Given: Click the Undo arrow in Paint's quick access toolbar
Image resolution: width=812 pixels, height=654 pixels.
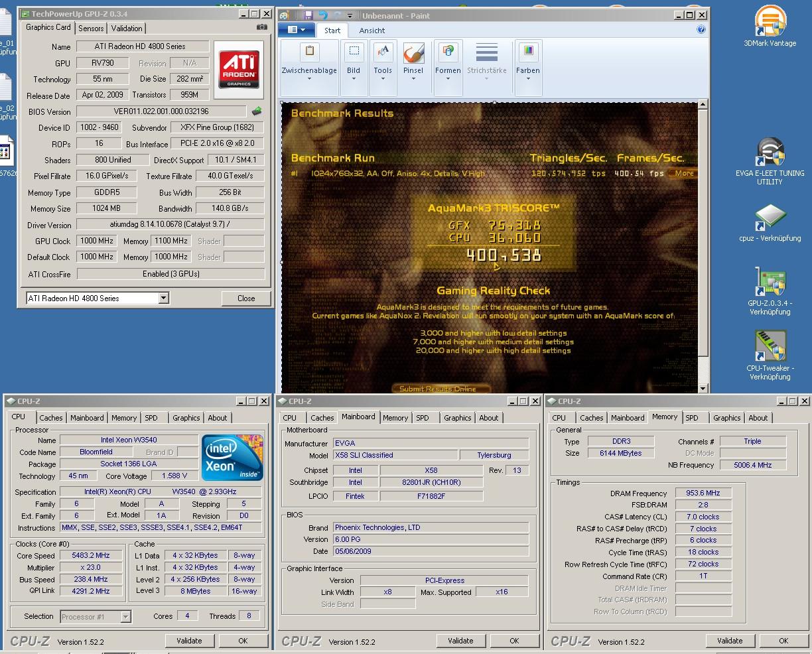Looking at the screenshot, I should pyautogui.click(x=323, y=15).
